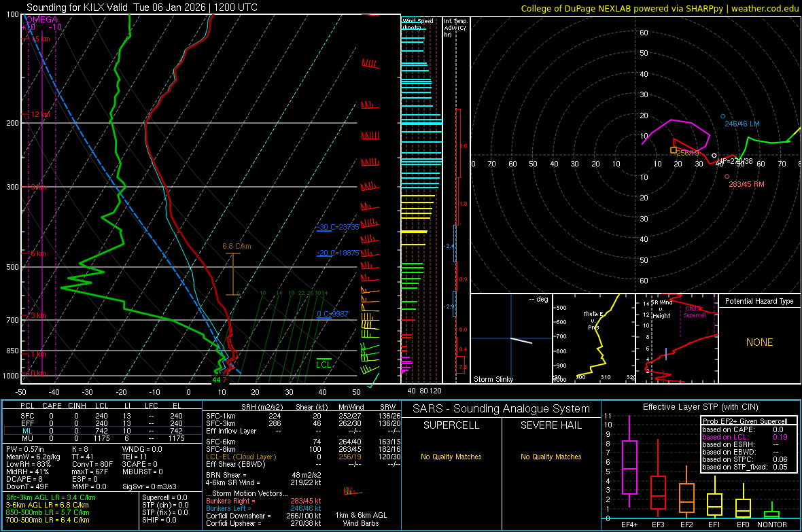Click MeanW = 6.2g/kg value
This screenshot has height=532, width=802.
click(33, 457)
